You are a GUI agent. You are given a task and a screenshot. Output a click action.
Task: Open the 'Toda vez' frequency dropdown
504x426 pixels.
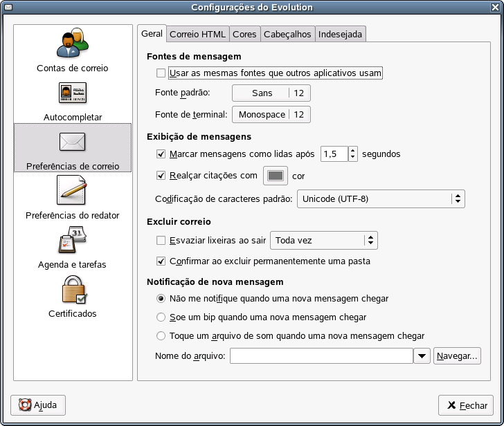coord(324,240)
